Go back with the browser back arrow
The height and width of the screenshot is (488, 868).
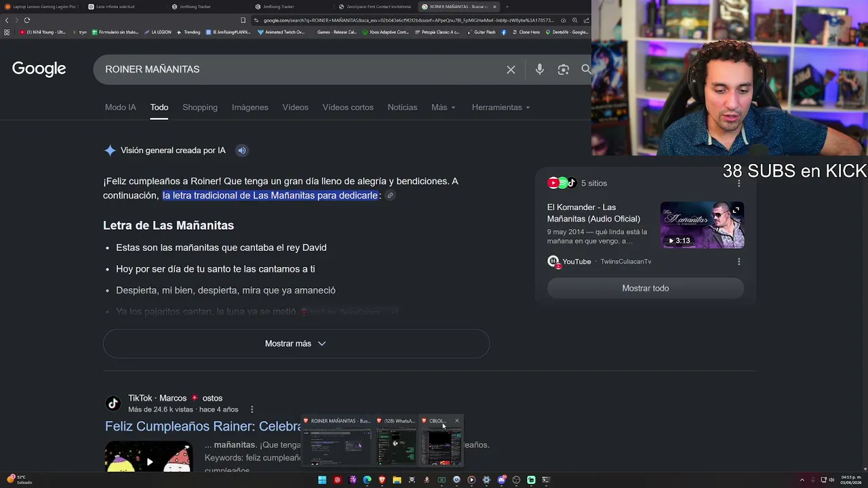[7, 20]
